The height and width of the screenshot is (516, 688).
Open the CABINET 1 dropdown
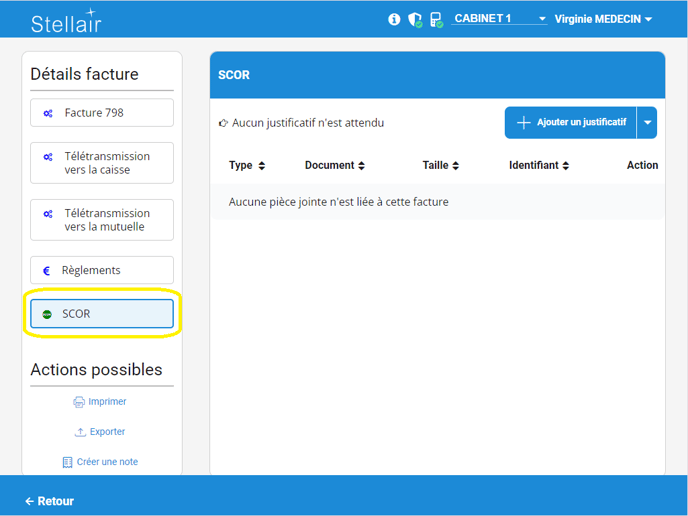(498, 19)
